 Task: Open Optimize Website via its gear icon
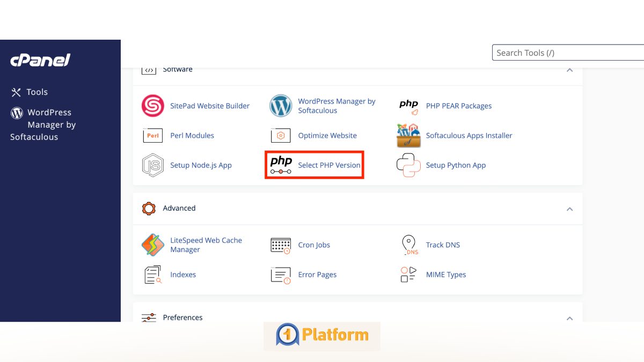point(281,135)
